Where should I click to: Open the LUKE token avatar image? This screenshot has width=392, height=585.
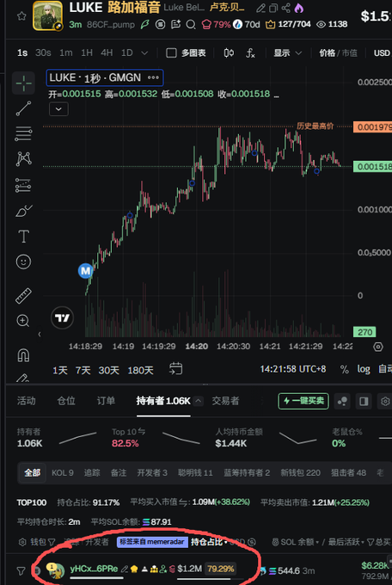47,15
